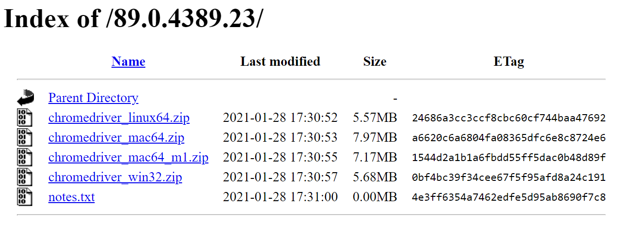Click the 5.68MB size of chromedriver_win32.zip

click(x=375, y=177)
